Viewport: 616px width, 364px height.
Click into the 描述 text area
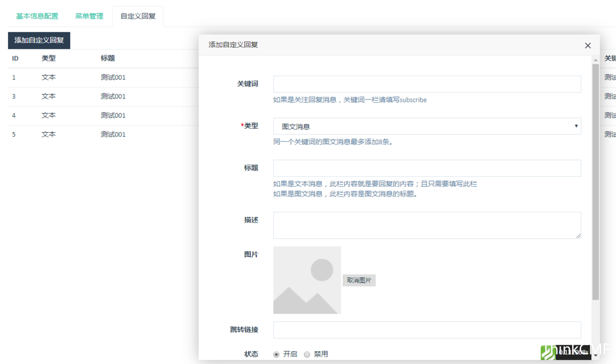coord(427,225)
